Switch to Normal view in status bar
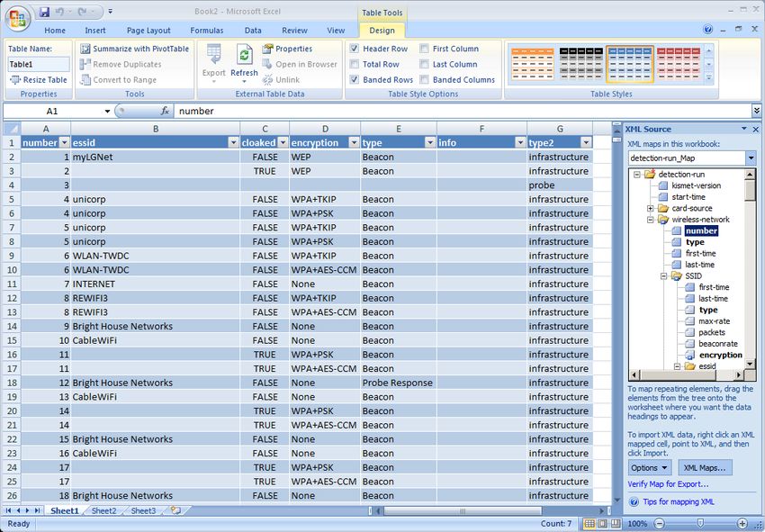The height and width of the screenshot is (532, 765). pyautogui.click(x=589, y=523)
